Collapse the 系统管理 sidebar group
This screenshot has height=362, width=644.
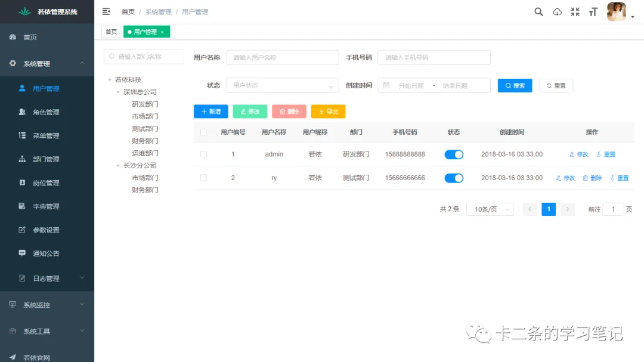[x=82, y=63]
